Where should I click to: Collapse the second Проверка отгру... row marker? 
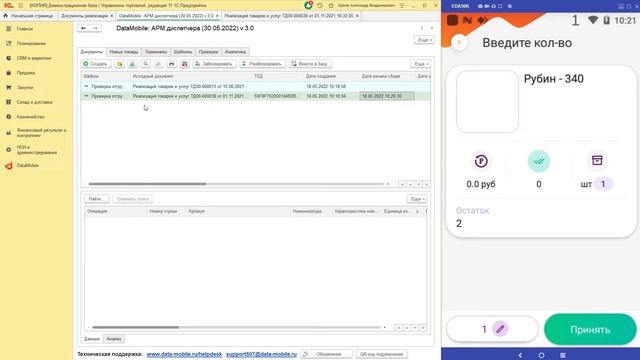[x=86, y=96]
